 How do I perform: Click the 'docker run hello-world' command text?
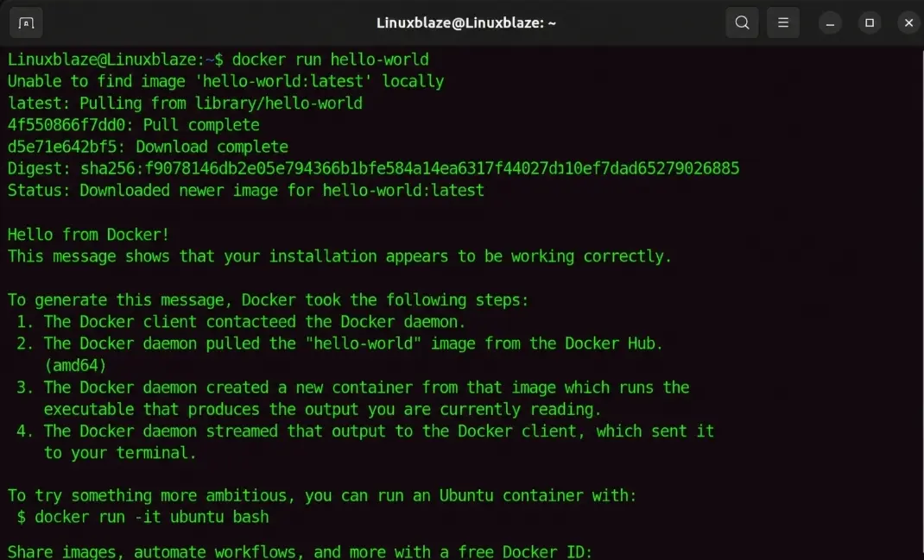330,60
